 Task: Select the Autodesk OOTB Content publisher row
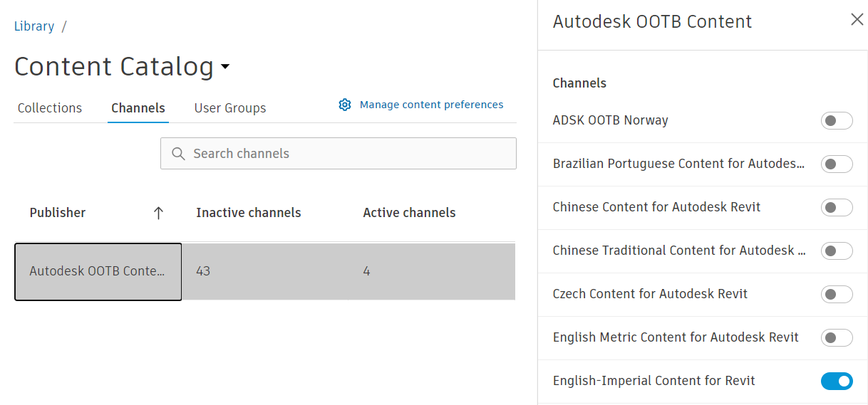click(98, 271)
